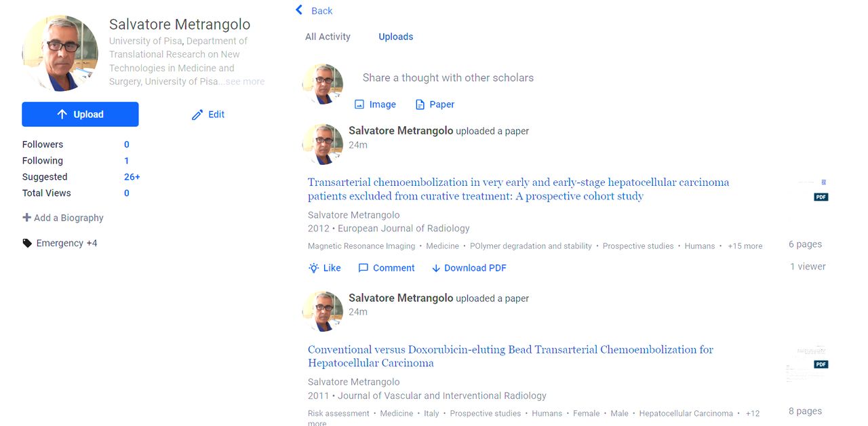Click the back arrow icon

[x=299, y=10]
